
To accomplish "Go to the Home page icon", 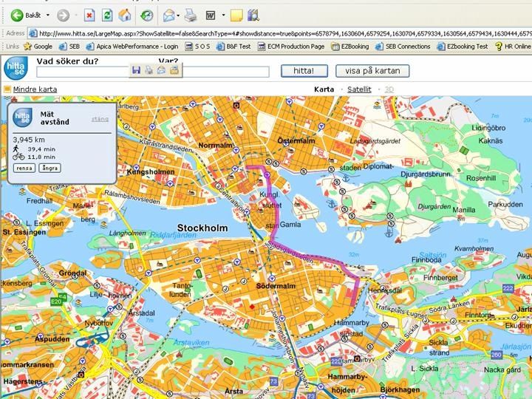I will pyautogui.click(x=125, y=16).
